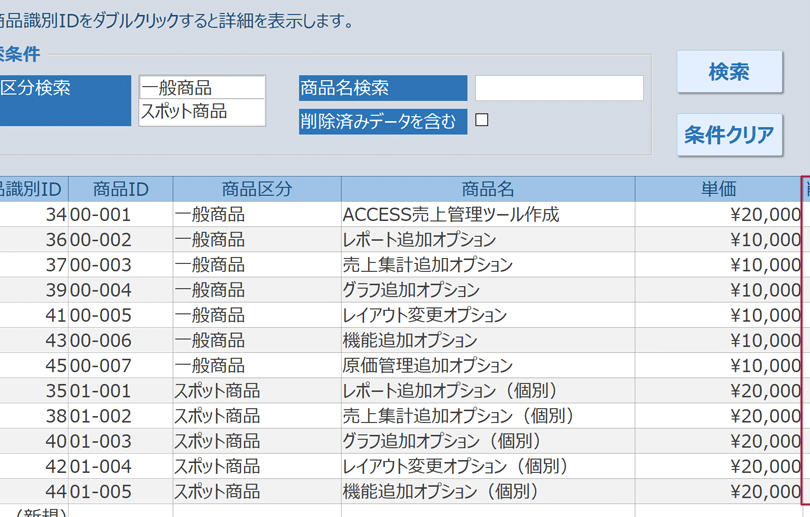Click the 商品名 column header
Viewport: 810px width, 517px height.
(x=487, y=189)
